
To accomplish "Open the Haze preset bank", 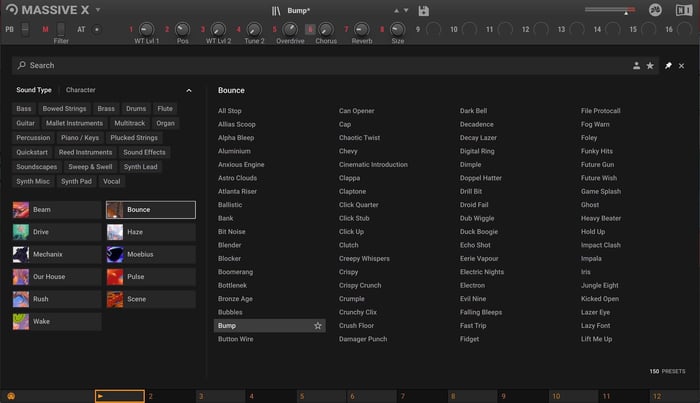I will tap(151, 232).
